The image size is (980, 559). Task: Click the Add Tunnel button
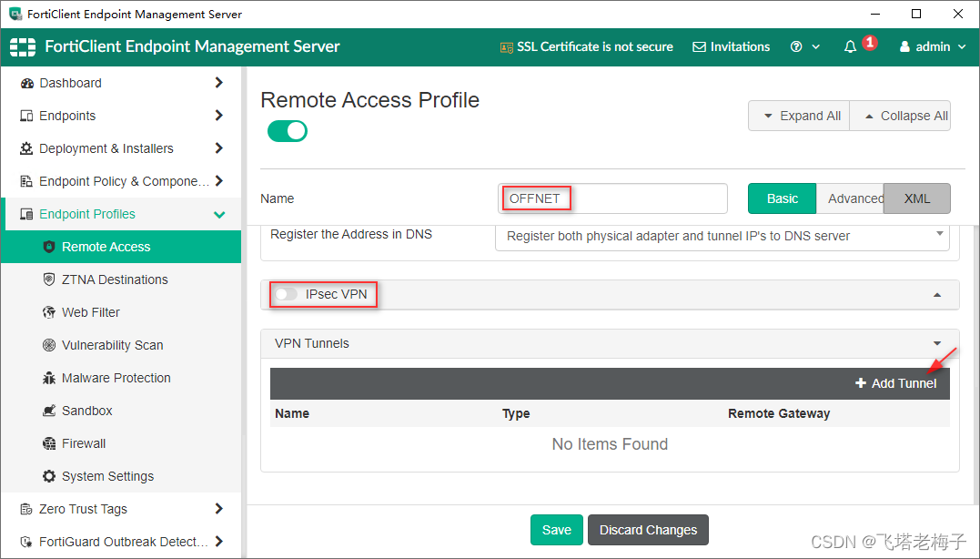coord(895,383)
